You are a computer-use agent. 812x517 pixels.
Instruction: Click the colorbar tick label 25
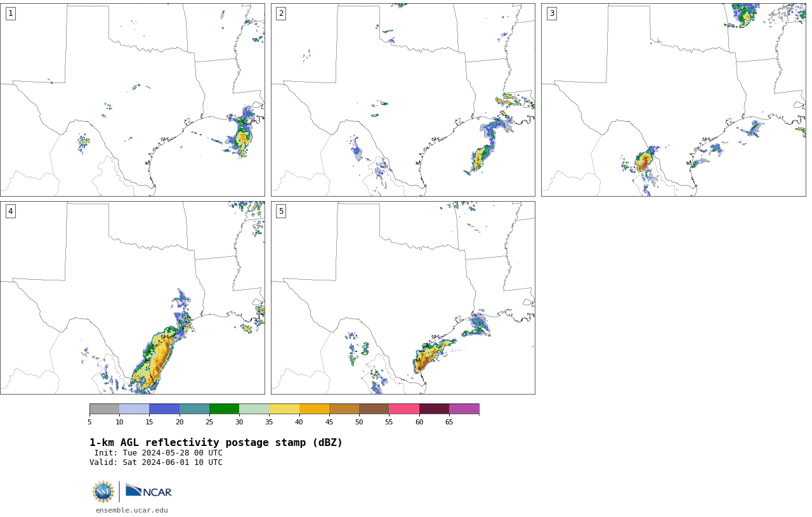[x=209, y=422]
